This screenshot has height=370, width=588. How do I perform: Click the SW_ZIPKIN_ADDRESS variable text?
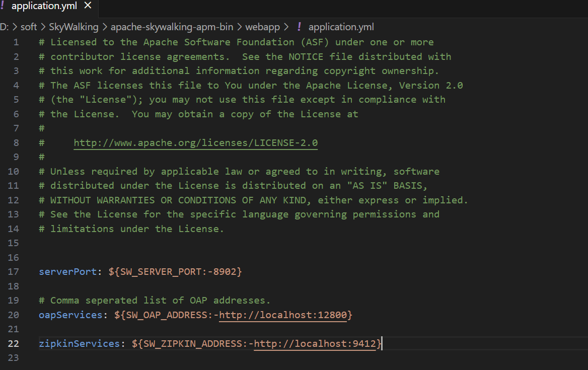pos(193,343)
